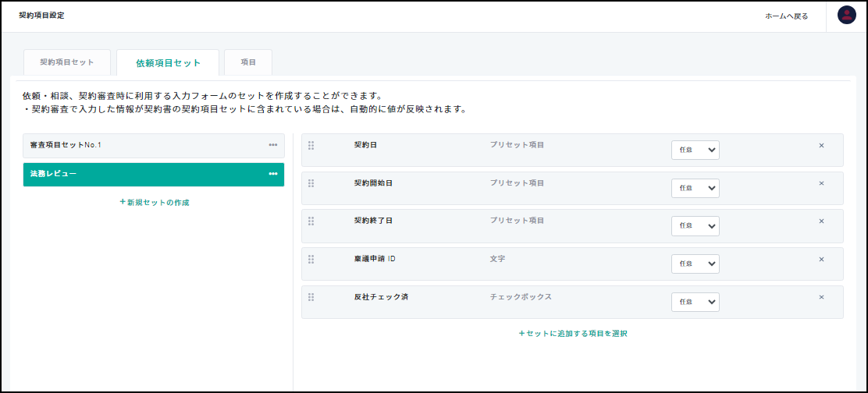Image resolution: width=868 pixels, height=393 pixels.
Task: Remove the 契約日 item with X
Action: pyautogui.click(x=821, y=145)
